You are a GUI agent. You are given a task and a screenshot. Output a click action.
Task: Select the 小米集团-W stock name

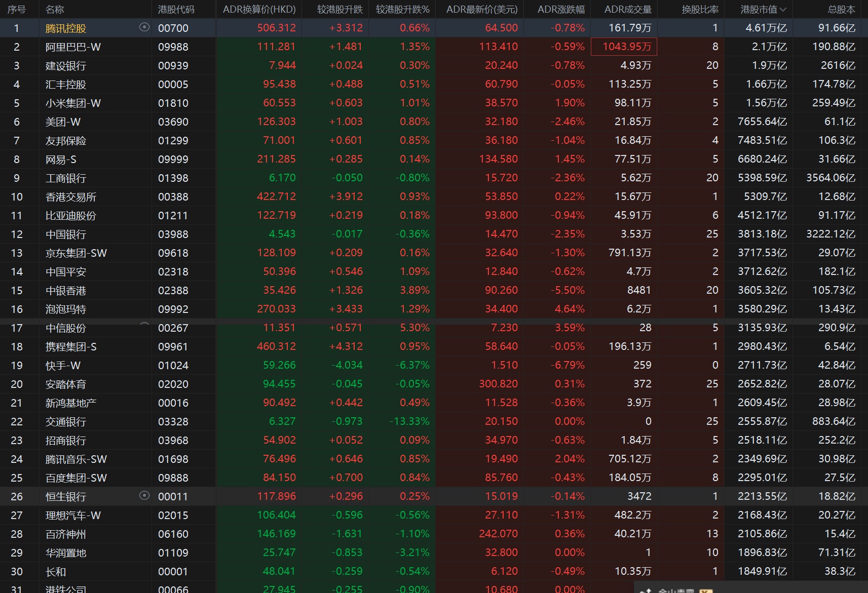[x=73, y=103]
